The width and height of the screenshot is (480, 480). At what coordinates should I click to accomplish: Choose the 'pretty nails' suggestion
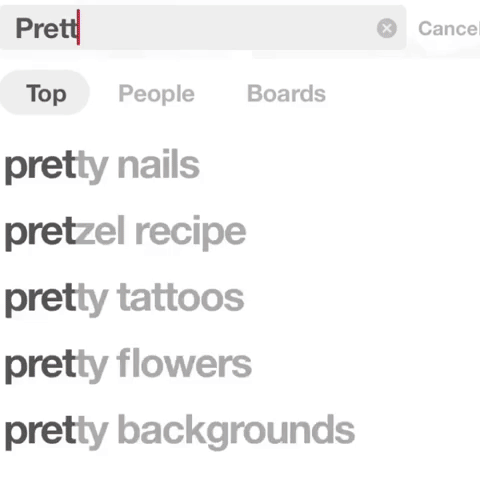102,166
